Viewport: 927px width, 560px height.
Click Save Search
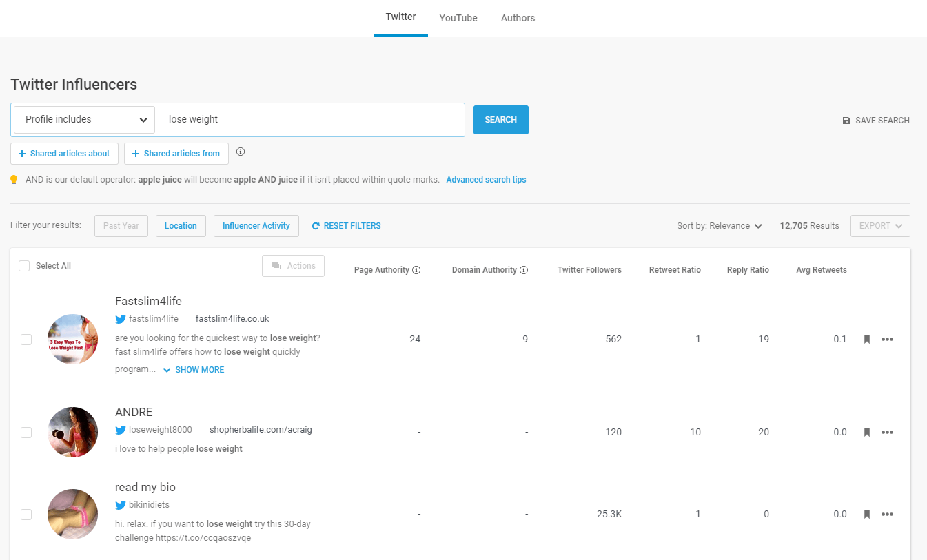tap(876, 121)
